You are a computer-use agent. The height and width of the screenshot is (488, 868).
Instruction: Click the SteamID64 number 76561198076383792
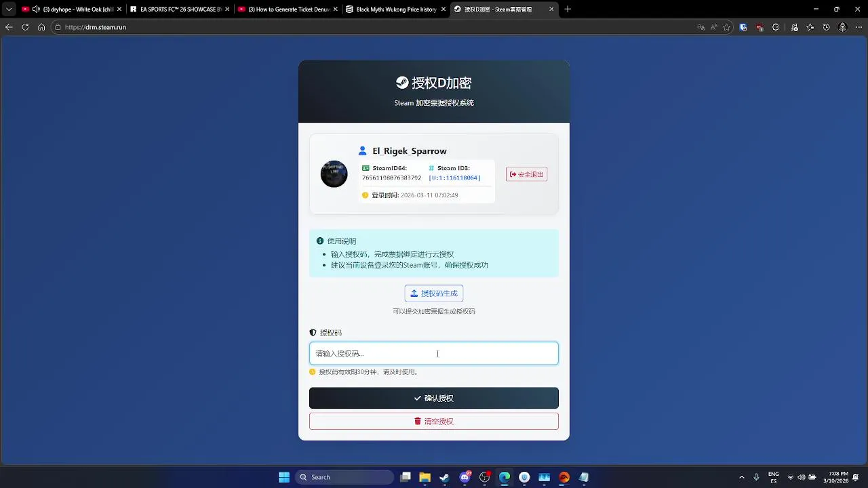[x=391, y=178]
